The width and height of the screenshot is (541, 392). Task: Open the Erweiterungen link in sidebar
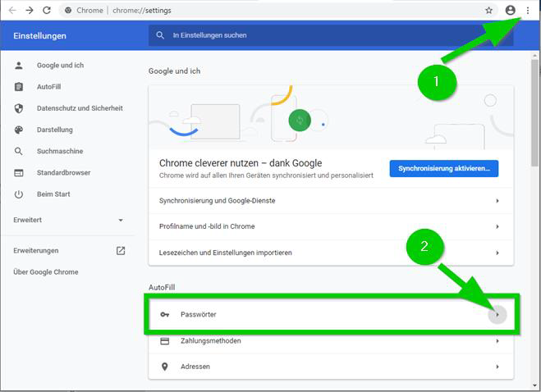coord(35,251)
